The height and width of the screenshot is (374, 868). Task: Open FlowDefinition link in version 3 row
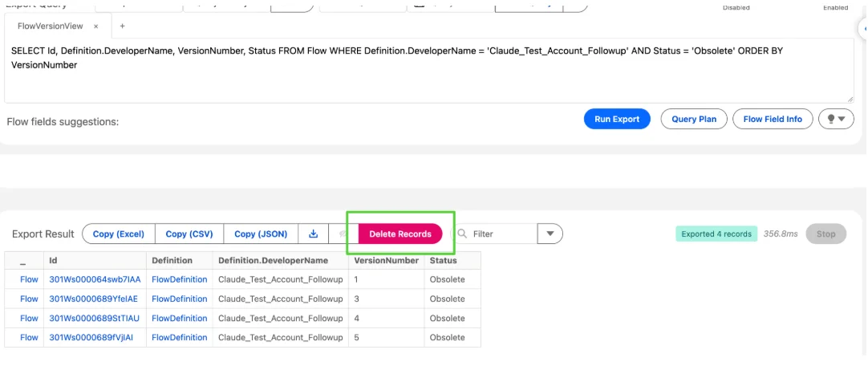pos(180,299)
